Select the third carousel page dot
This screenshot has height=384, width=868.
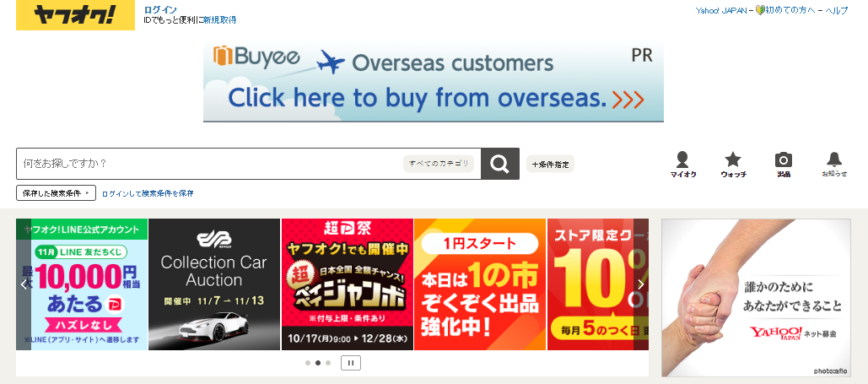pos(327,363)
